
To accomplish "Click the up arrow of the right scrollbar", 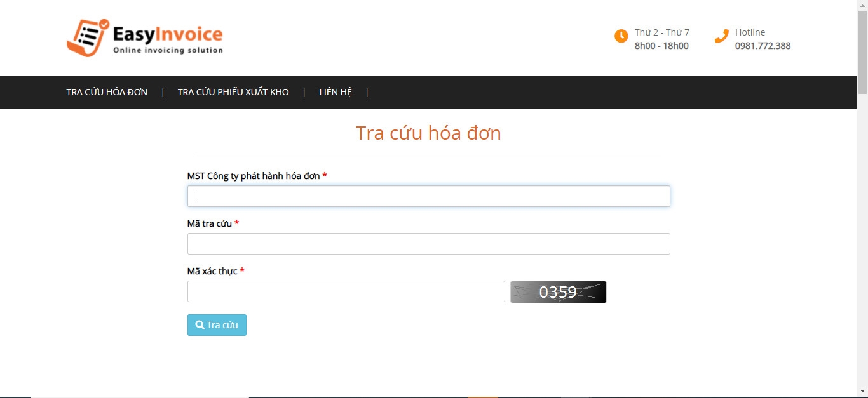I will [x=864, y=5].
